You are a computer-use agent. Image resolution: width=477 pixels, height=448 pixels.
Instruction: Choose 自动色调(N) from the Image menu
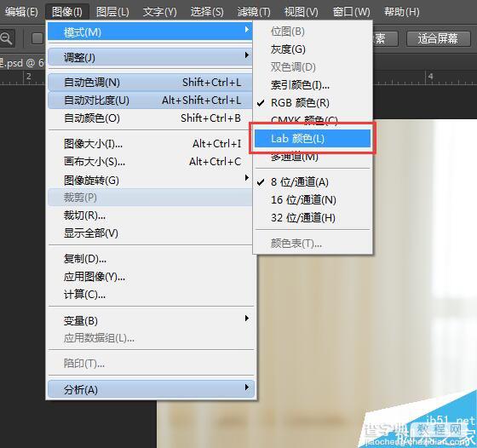150,83
